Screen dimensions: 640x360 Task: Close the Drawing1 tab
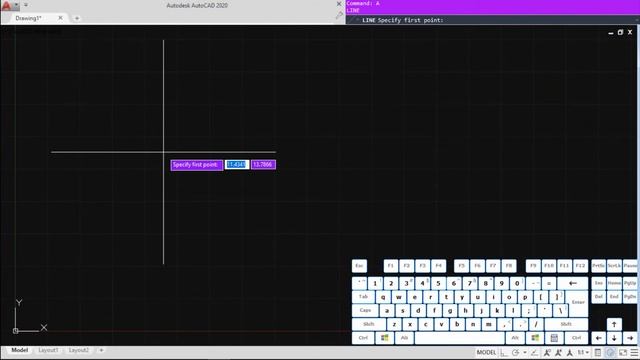click(60, 18)
